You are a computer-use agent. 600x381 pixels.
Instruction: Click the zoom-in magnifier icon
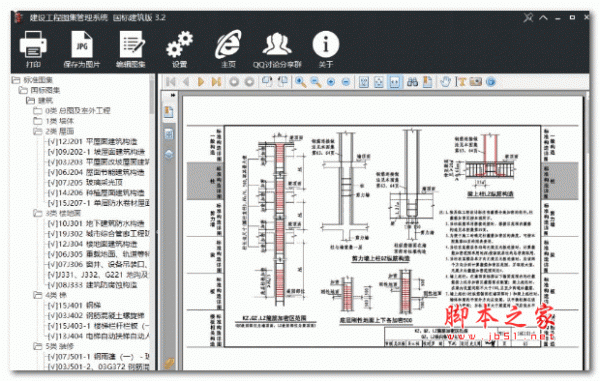300,81
